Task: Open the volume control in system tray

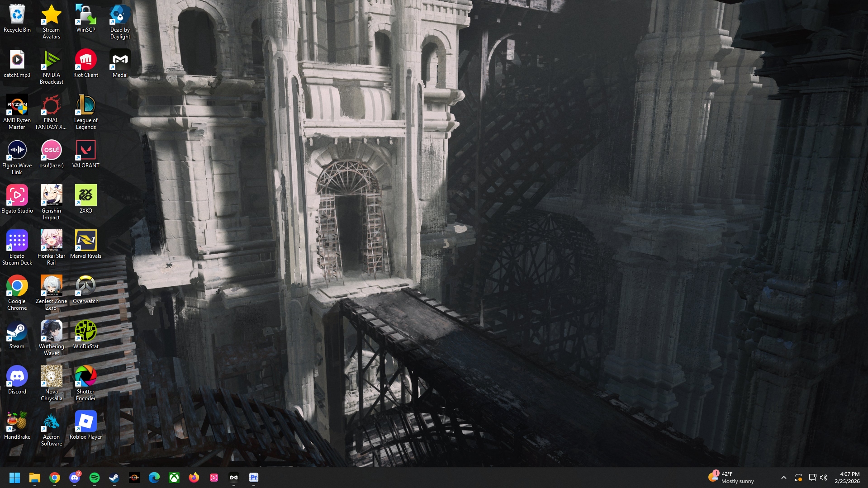Action: (824, 478)
